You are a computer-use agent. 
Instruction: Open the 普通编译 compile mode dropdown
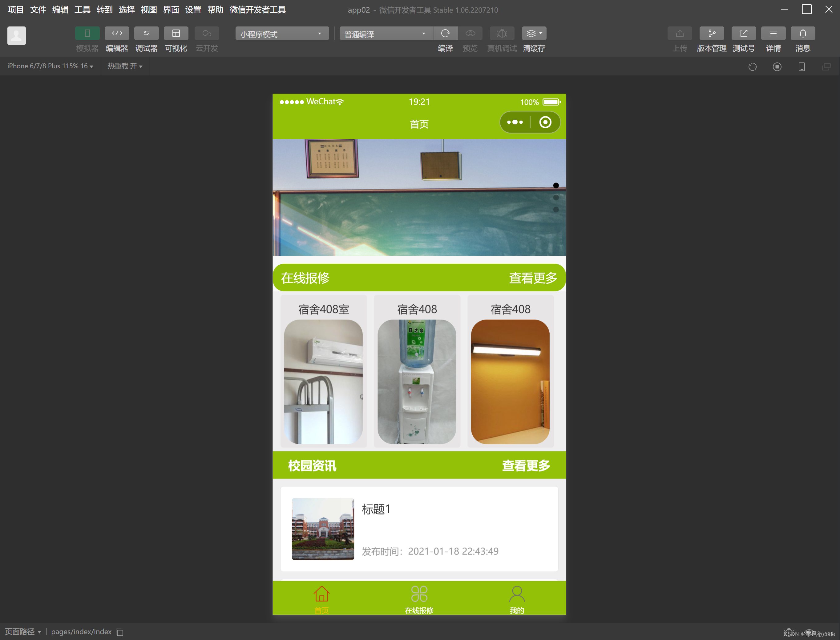pos(385,34)
